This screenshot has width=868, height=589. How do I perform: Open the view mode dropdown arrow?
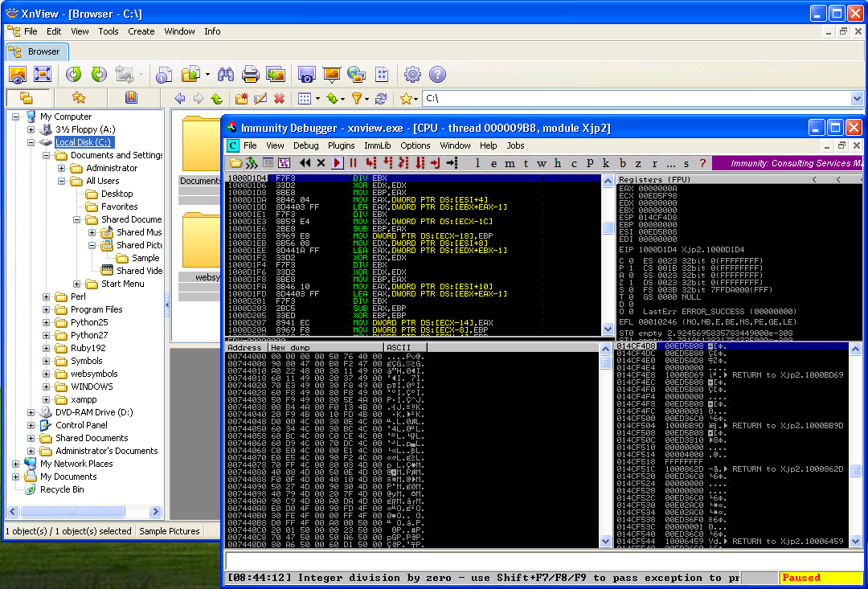[317, 99]
